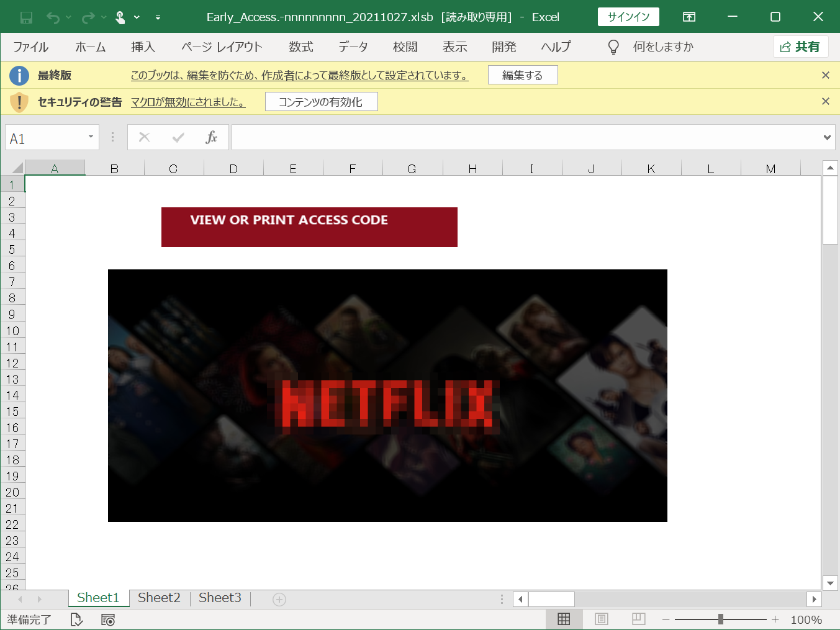The image size is (840, 630).
Task: Click the previous sheet navigation arrow
Action: point(20,599)
